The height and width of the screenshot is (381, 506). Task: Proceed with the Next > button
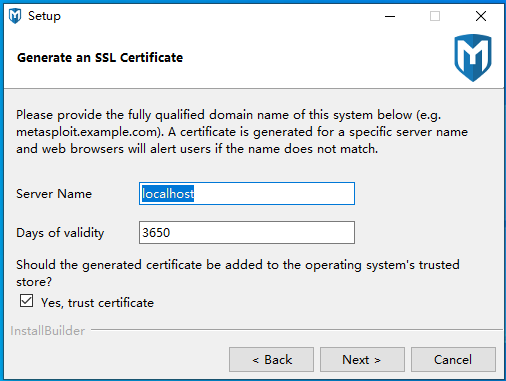362,359
